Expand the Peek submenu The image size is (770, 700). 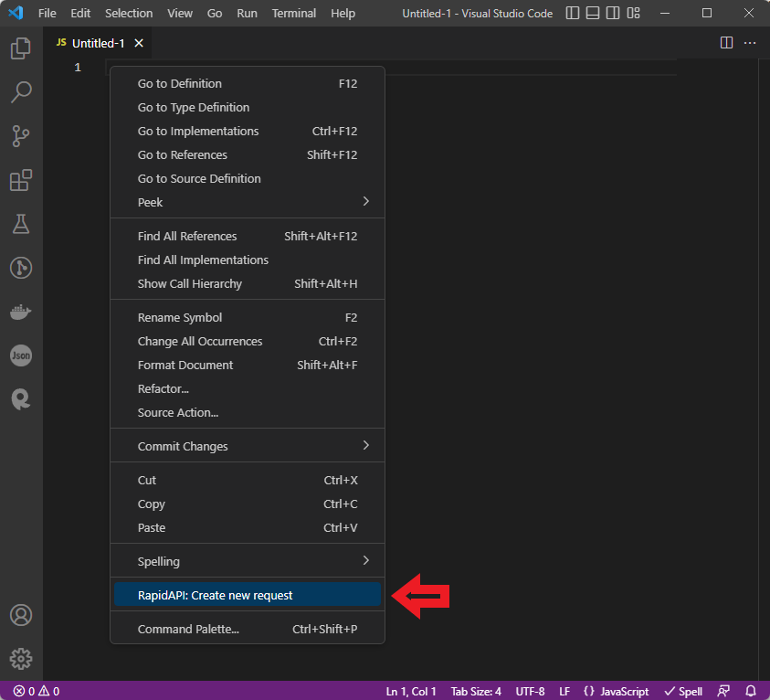click(x=248, y=202)
